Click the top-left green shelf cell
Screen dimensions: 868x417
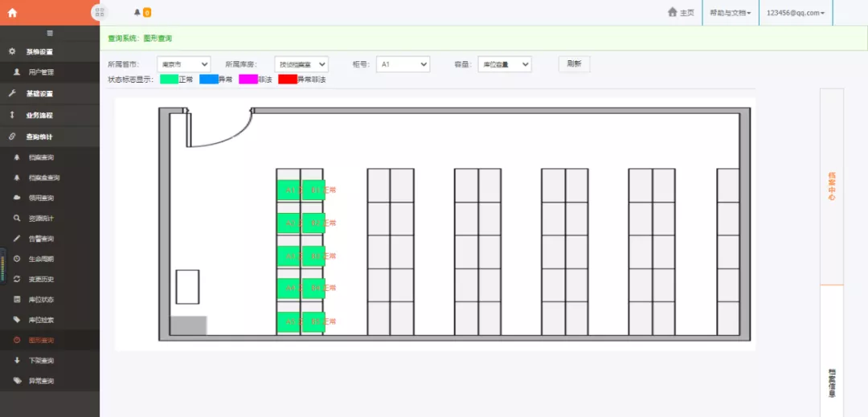tap(289, 190)
